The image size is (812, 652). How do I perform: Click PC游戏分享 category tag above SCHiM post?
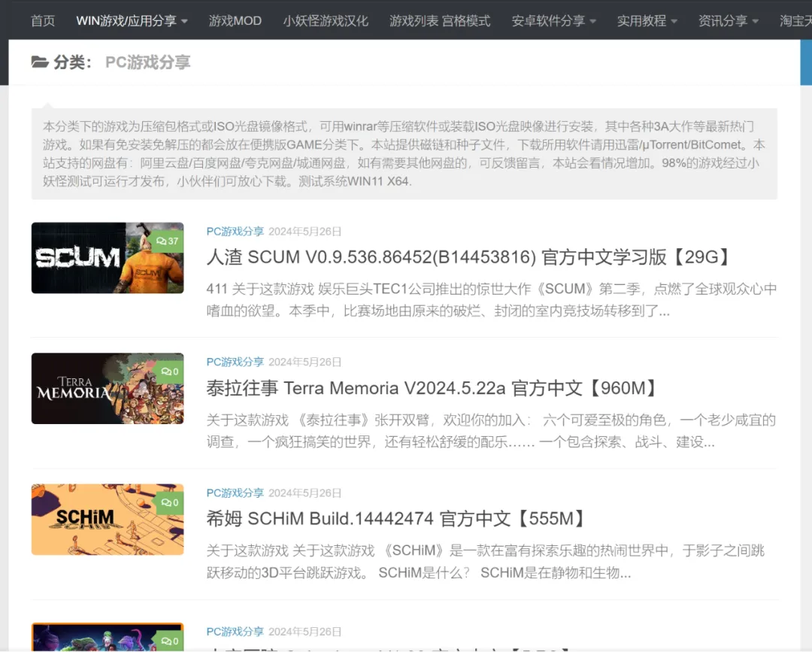pos(235,493)
